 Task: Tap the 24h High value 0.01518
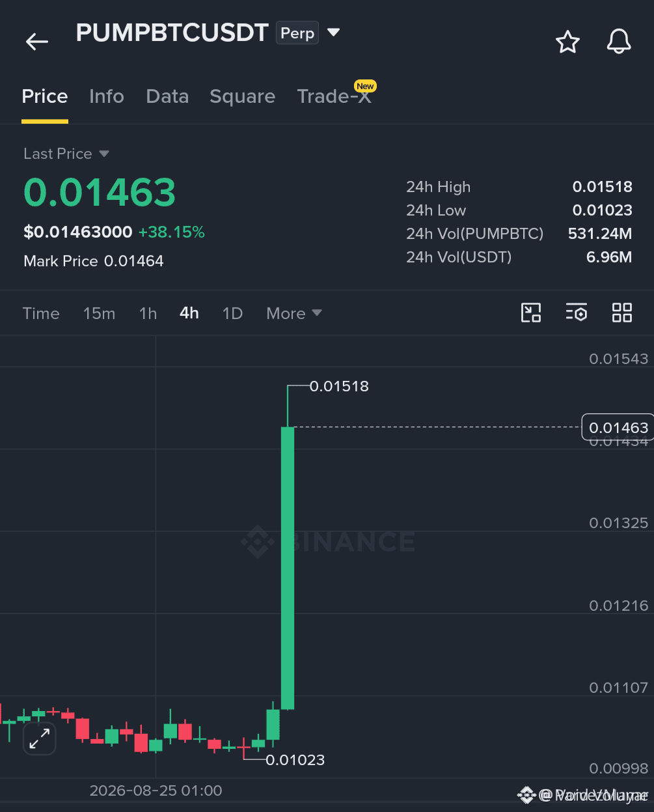pos(603,187)
